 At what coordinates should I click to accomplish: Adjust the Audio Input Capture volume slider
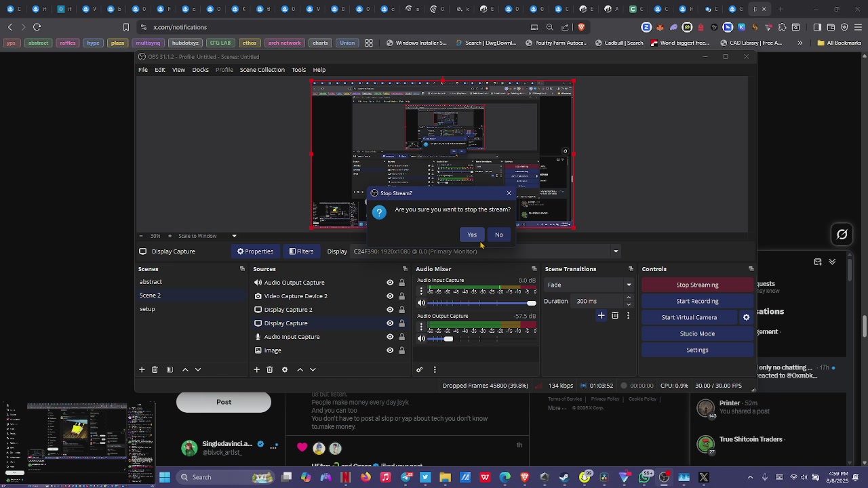(481, 303)
